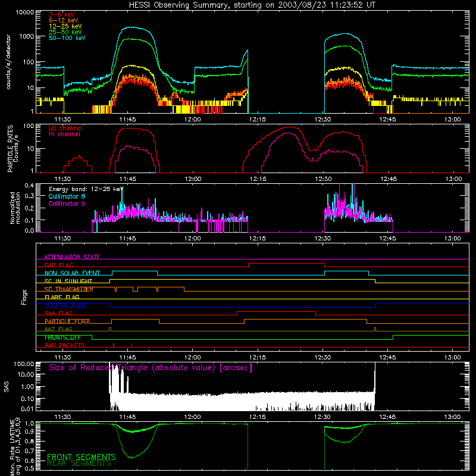Click the HESSI Observing Summary title
This screenshot has height=476, width=476.
[252, 5]
